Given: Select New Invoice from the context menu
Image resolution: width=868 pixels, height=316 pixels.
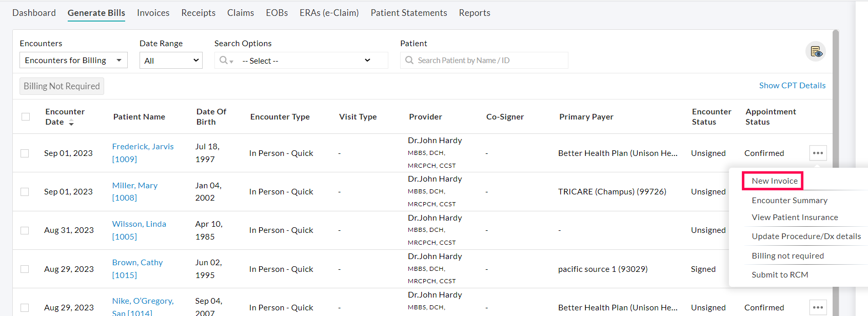Looking at the screenshot, I should (774, 181).
